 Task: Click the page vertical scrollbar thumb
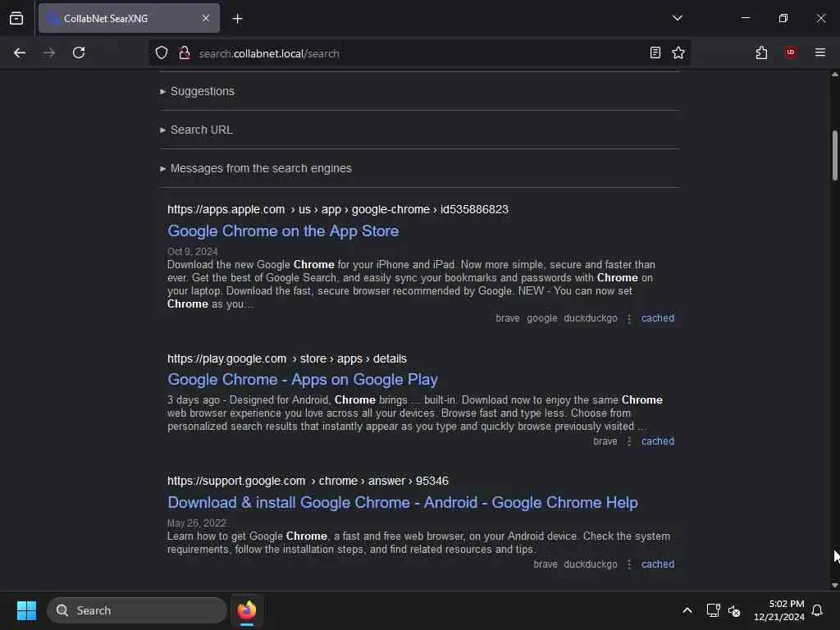point(834,155)
